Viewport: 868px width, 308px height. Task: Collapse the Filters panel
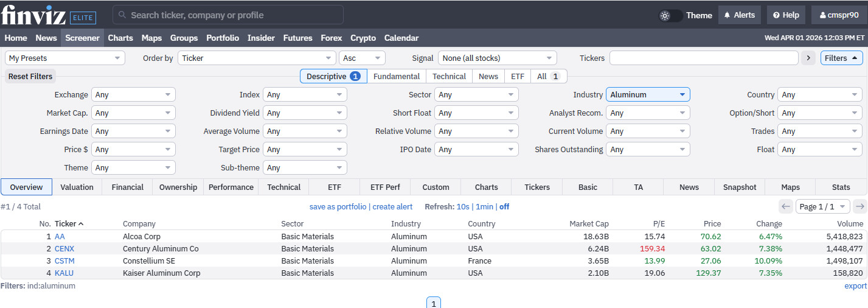pos(841,58)
